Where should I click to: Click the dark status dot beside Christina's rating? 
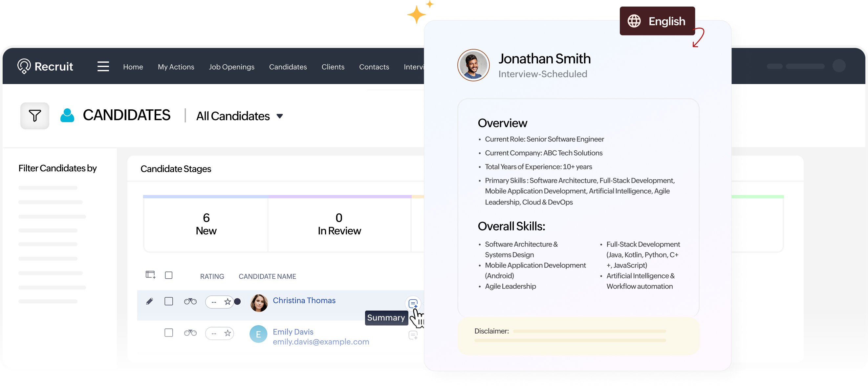tap(237, 301)
